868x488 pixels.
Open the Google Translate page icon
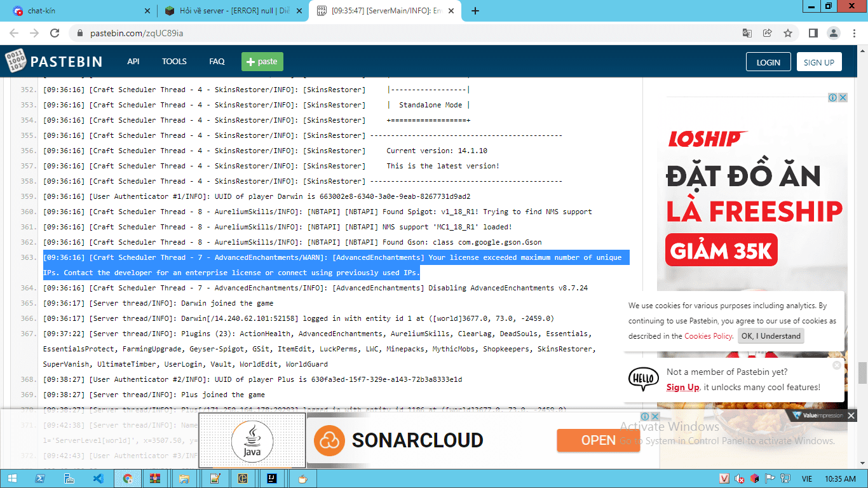click(x=747, y=33)
